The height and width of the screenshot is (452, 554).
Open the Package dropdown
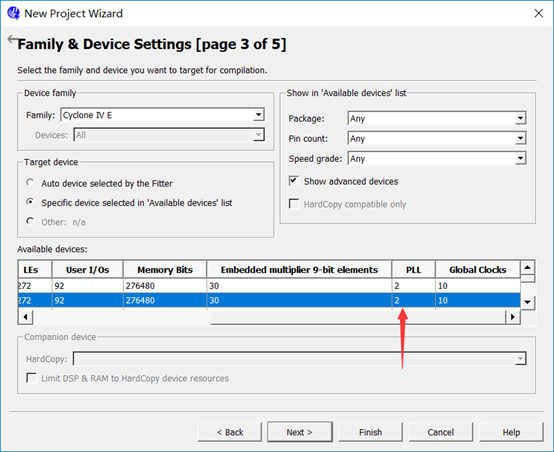[437, 118]
